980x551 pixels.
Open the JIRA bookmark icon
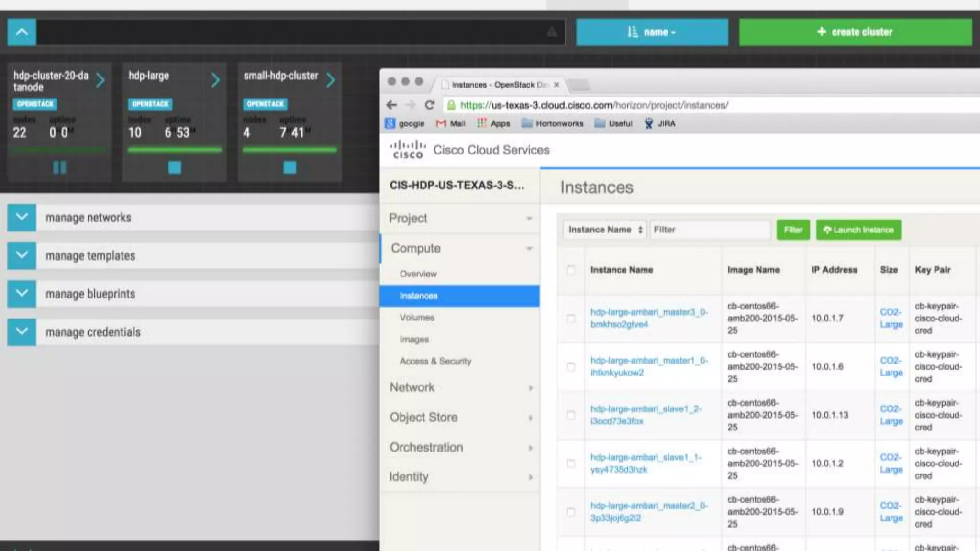[x=649, y=123]
